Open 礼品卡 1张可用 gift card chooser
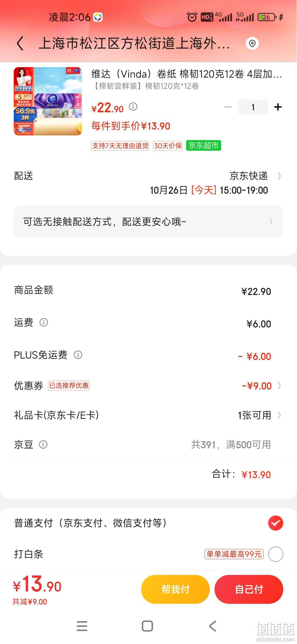 (279, 415)
